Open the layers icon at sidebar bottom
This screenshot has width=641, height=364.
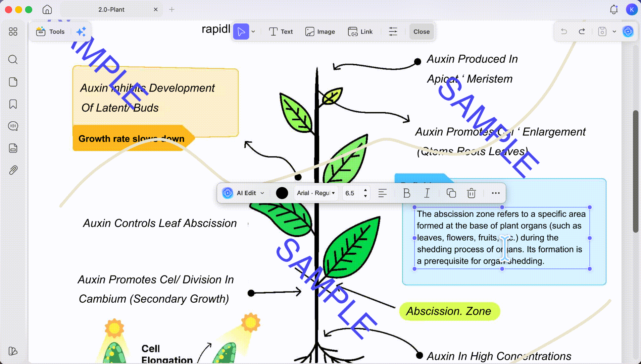click(x=13, y=351)
